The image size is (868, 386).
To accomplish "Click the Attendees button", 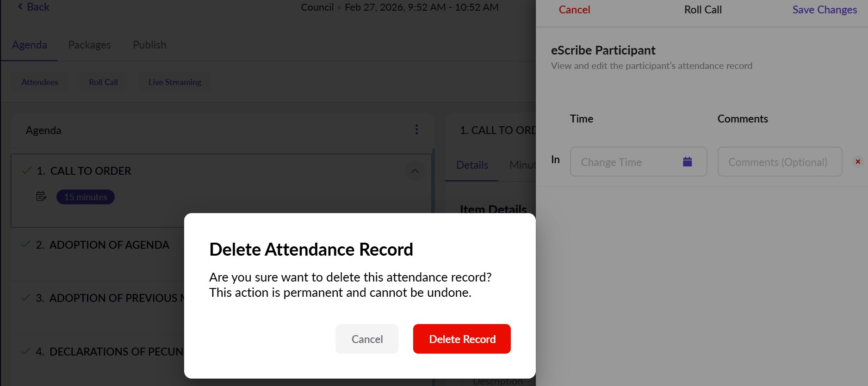I will (x=40, y=82).
